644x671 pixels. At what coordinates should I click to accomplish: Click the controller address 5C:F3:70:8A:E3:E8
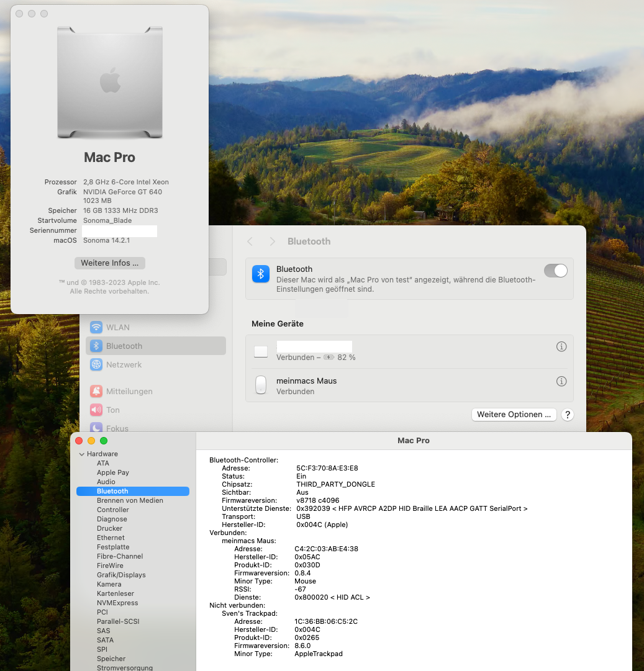click(x=327, y=468)
